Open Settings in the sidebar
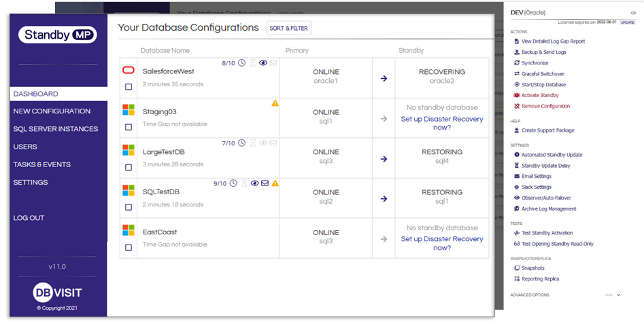Image resolution: width=644 pixels, height=326 pixels. point(31,183)
